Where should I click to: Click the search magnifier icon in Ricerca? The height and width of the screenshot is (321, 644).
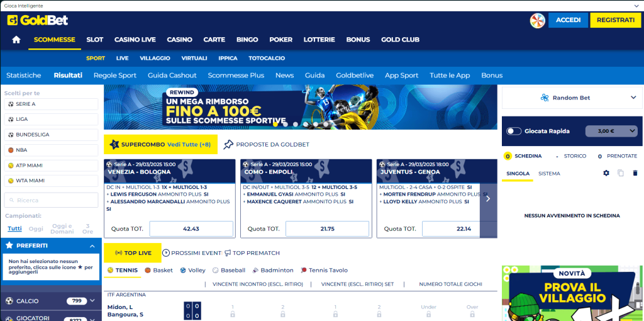point(11,200)
